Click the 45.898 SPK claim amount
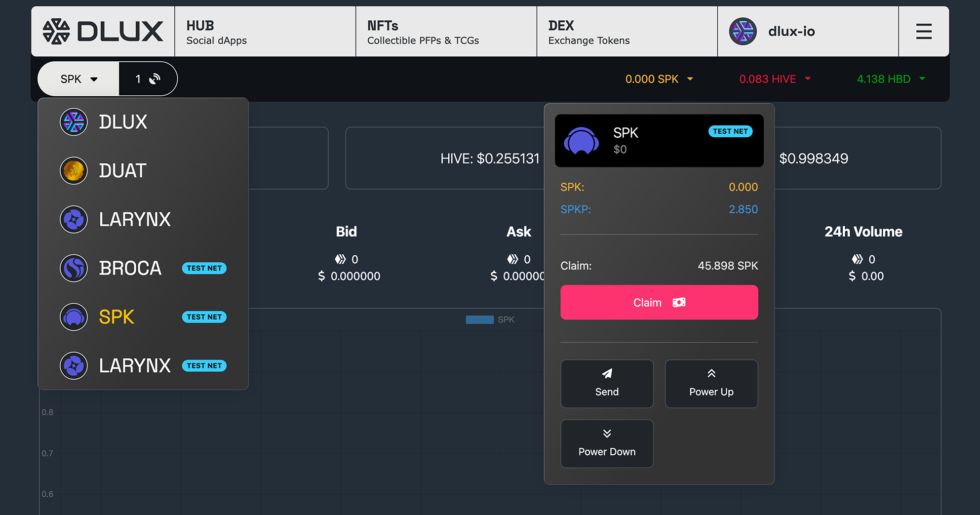The image size is (980, 515). point(728,266)
